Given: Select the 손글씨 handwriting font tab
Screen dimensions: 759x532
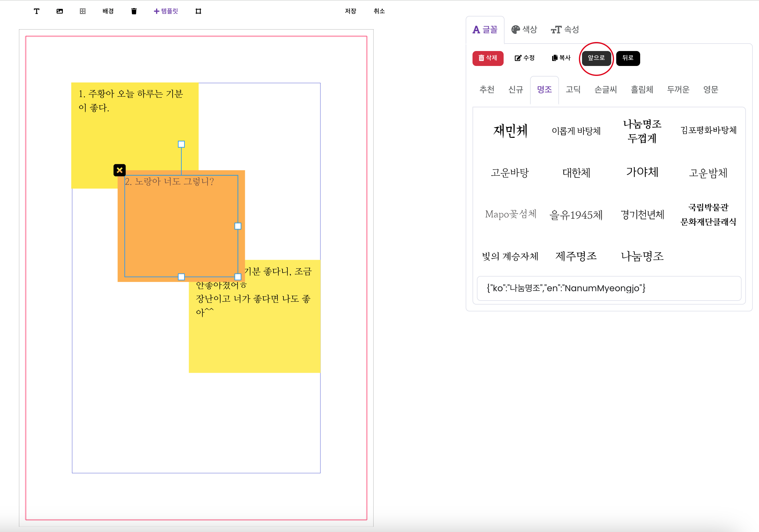Looking at the screenshot, I should pos(605,90).
